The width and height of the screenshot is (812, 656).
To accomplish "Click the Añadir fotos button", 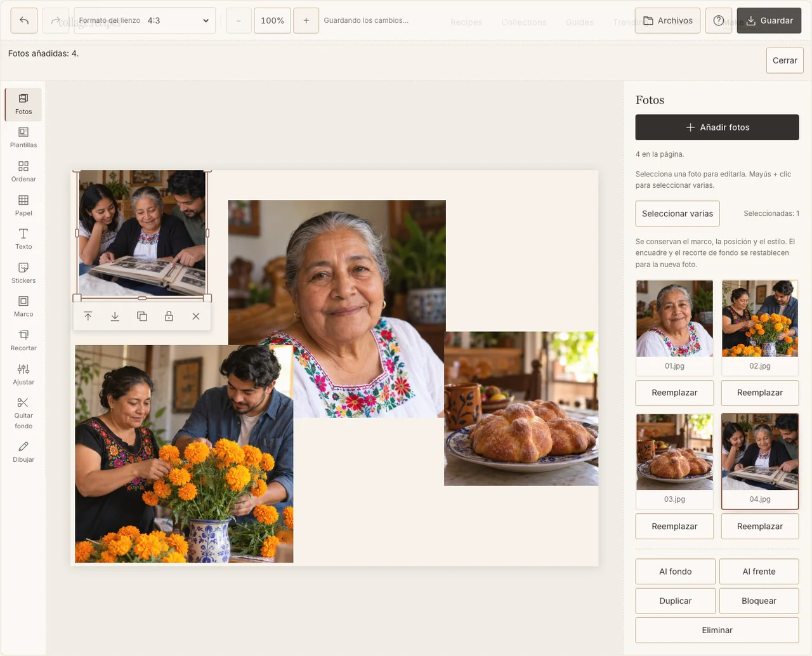I will pyautogui.click(x=717, y=127).
